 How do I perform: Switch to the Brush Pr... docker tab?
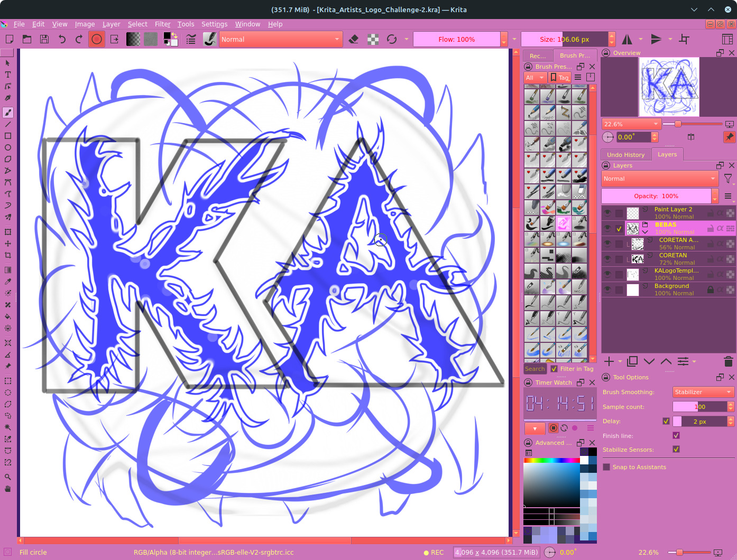575,55
